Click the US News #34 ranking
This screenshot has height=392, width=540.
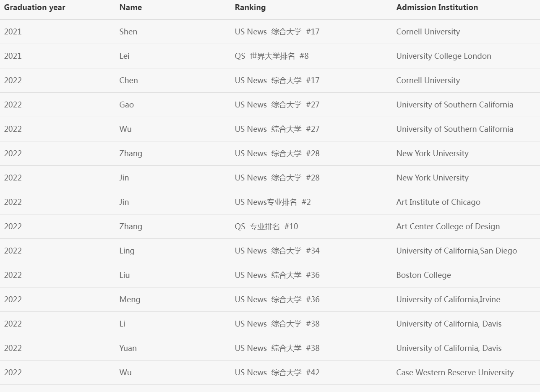coord(277,251)
